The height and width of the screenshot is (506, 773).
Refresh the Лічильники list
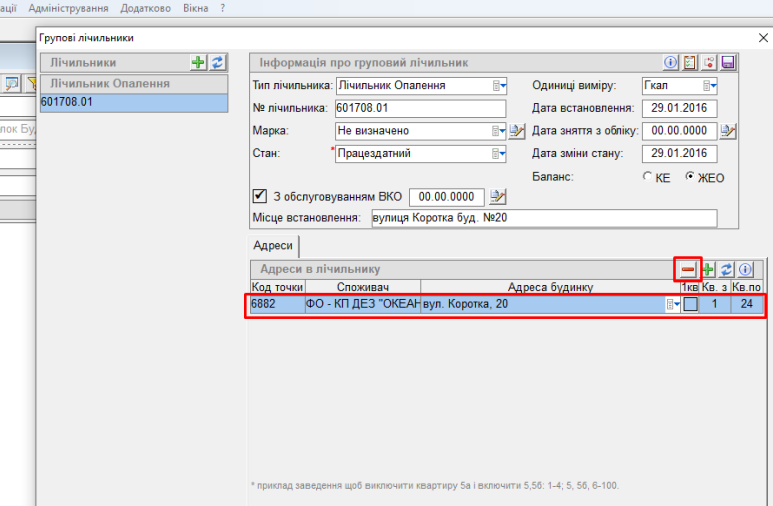pos(217,62)
